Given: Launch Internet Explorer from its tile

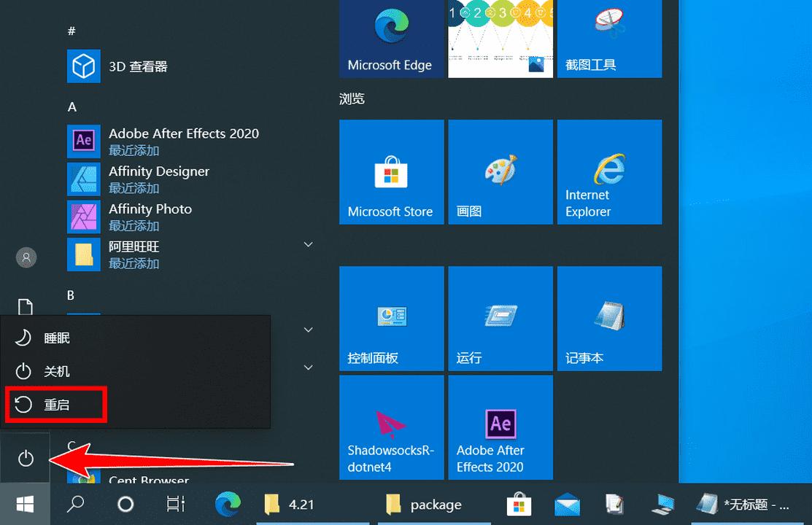Looking at the screenshot, I should point(609,171).
